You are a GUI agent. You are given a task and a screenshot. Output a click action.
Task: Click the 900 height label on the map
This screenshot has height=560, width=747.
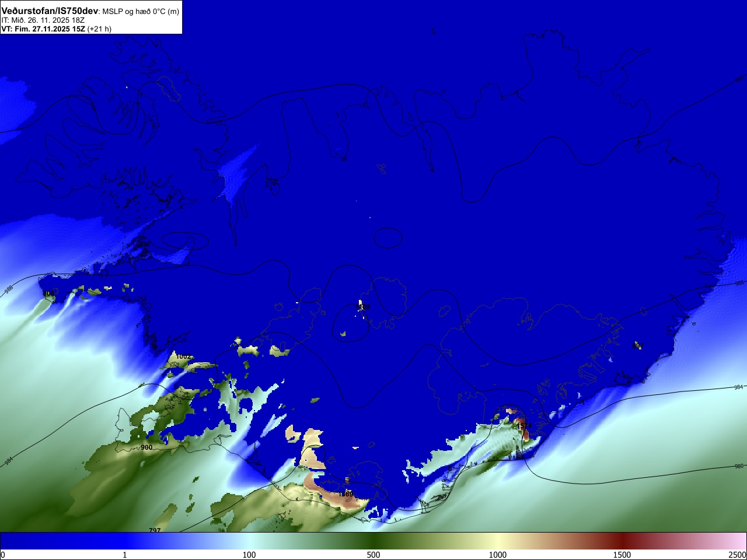146,447
